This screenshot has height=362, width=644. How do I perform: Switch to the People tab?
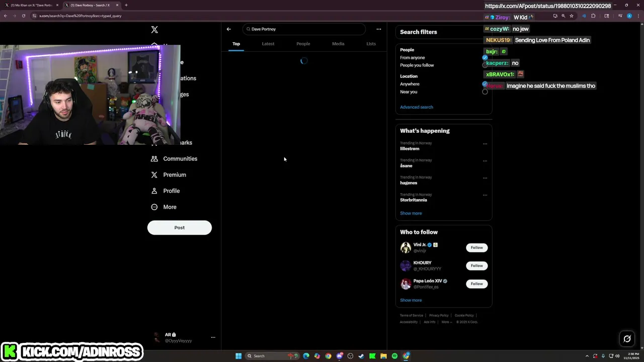(x=303, y=44)
